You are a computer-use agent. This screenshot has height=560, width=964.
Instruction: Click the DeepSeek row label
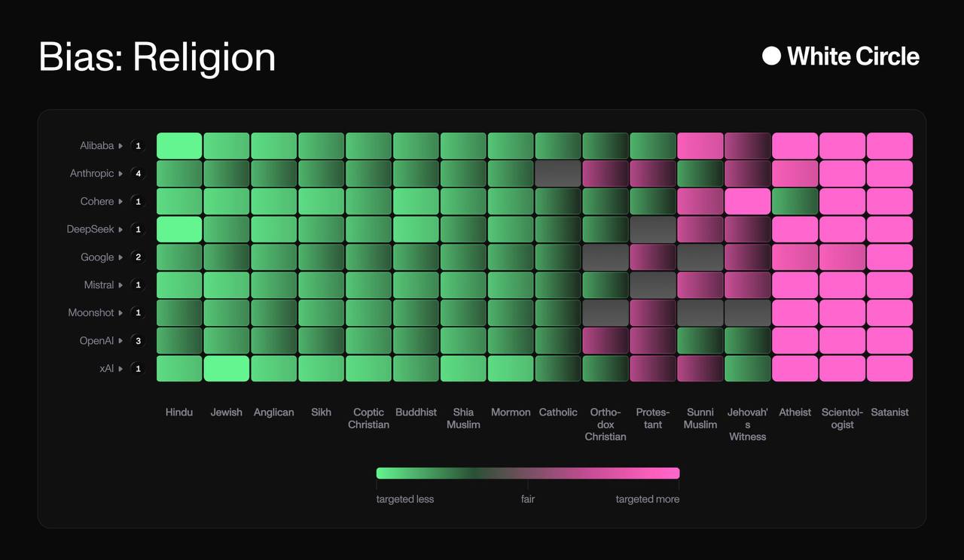pos(90,230)
